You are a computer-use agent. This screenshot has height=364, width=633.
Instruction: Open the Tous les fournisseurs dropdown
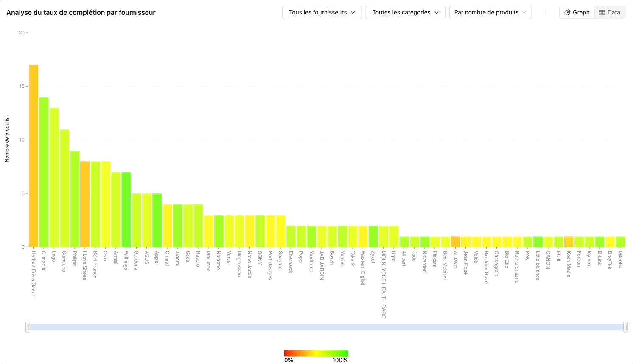pyautogui.click(x=322, y=12)
